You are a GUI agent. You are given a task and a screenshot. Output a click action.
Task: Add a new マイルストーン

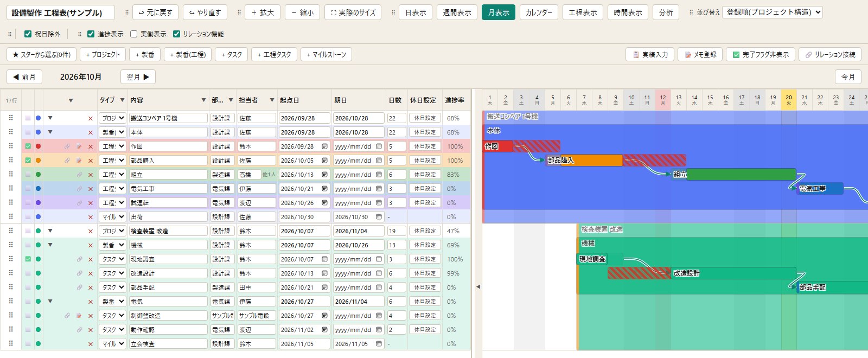click(x=326, y=54)
